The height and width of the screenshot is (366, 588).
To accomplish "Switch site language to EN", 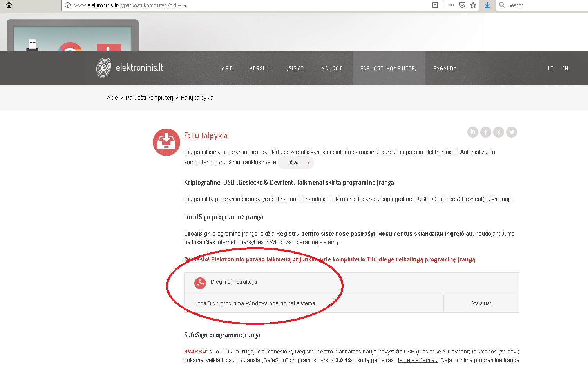I will tap(565, 68).
